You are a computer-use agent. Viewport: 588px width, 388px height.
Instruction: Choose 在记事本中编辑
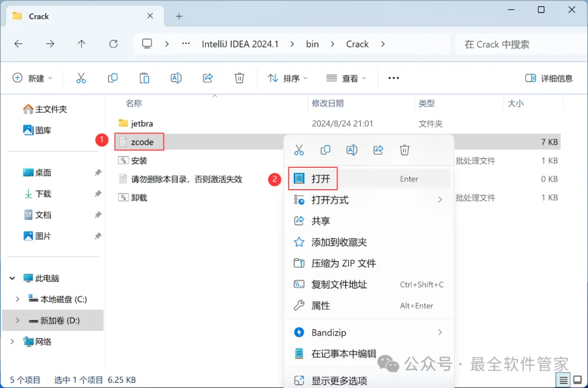point(369,354)
